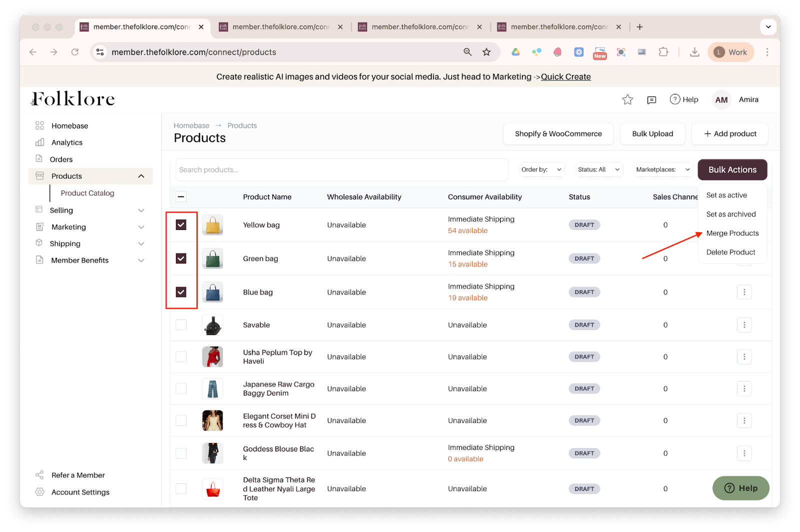This screenshot has width=800, height=532.
Task: Select Set as archived menu option
Action: click(730, 214)
